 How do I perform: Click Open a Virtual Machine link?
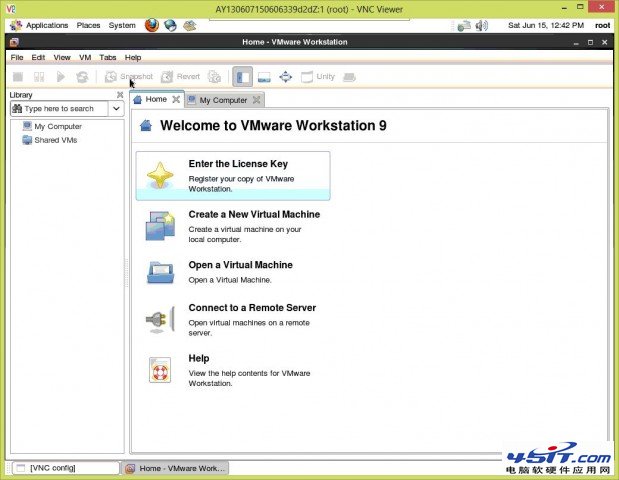point(240,265)
